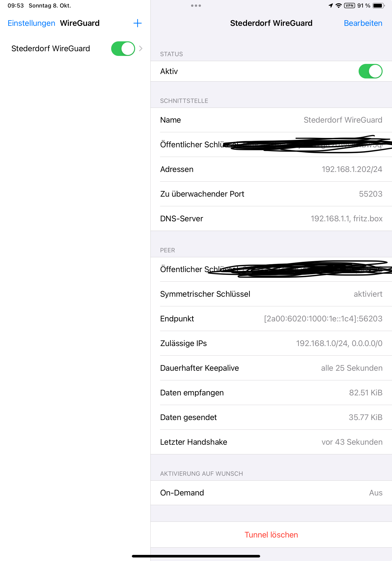Open tunnel details via sidebar chevron
This screenshot has height=561, width=392.
tap(141, 49)
